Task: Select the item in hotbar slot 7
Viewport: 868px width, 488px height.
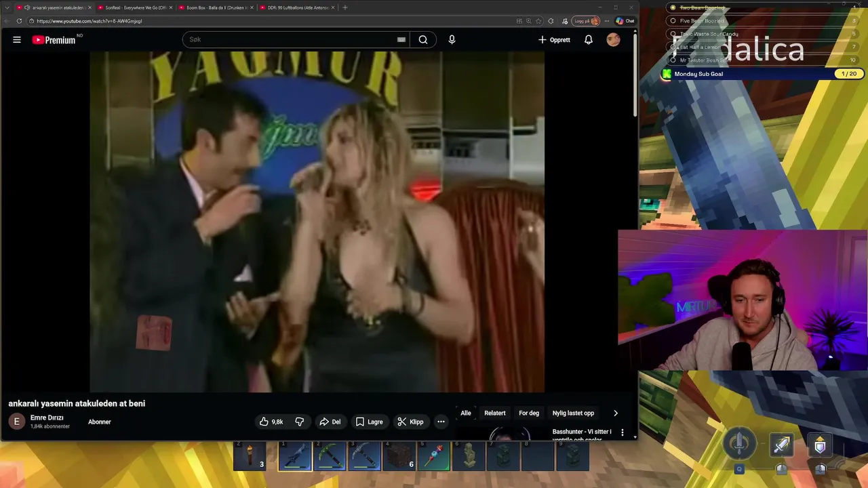Action: 503,456
